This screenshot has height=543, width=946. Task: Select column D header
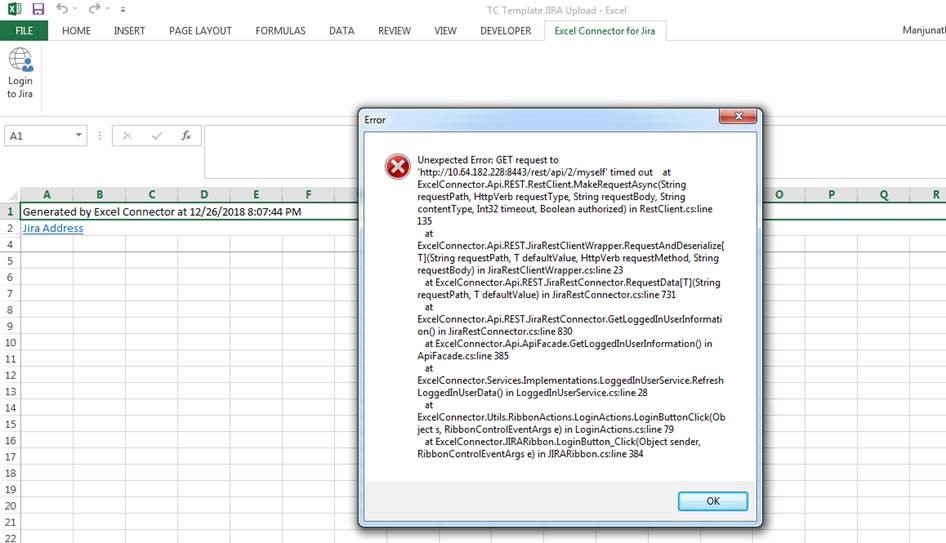(204, 194)
